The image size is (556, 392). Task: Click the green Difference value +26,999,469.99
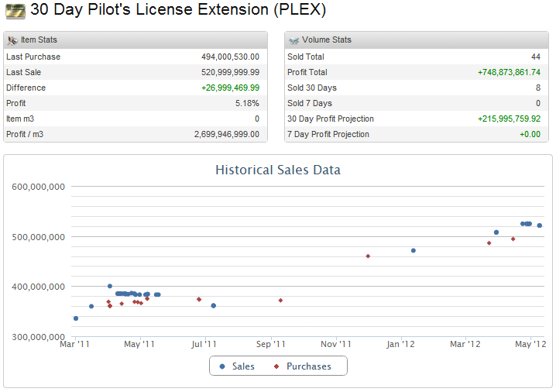point(230,88)
